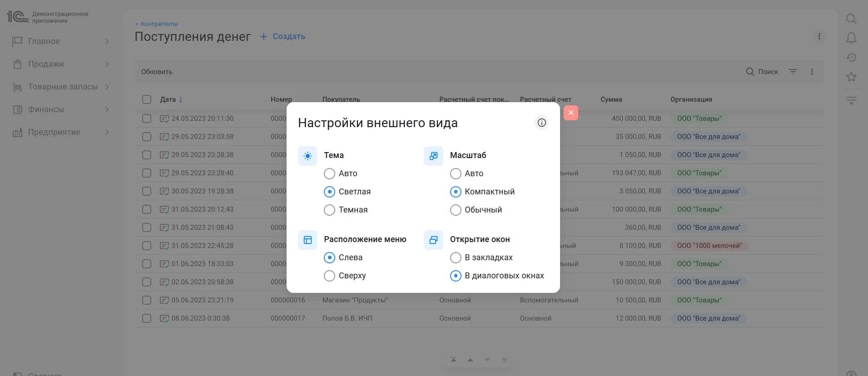Expand the Продажи menu chevron
The height and width of the screenshot is (376, 868).
[x=107, y=64]
